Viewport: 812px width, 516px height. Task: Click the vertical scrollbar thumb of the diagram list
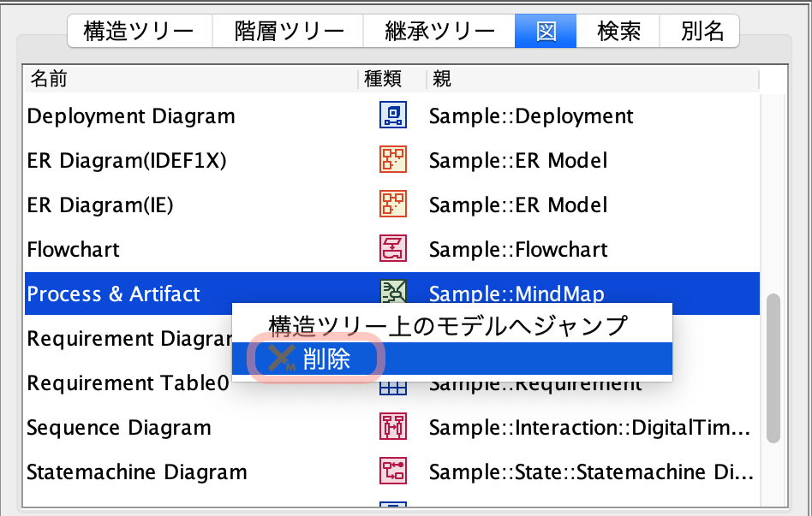click(x=773, y=369)
